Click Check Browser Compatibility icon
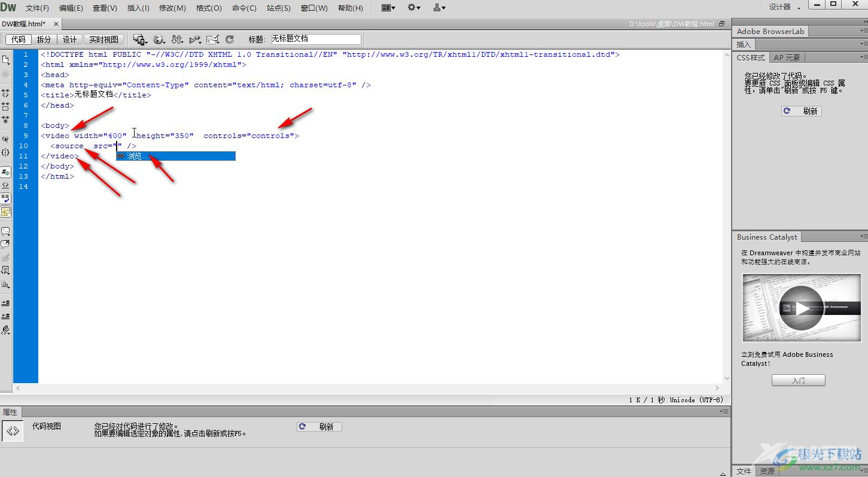The image size is (868, 477). click(x=213, y=39)
